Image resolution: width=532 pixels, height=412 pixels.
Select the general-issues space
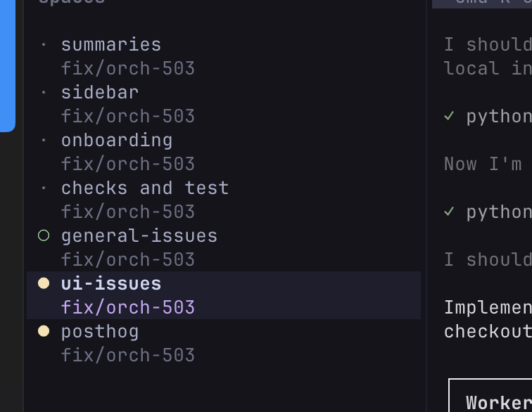click(x=224, y=247)
